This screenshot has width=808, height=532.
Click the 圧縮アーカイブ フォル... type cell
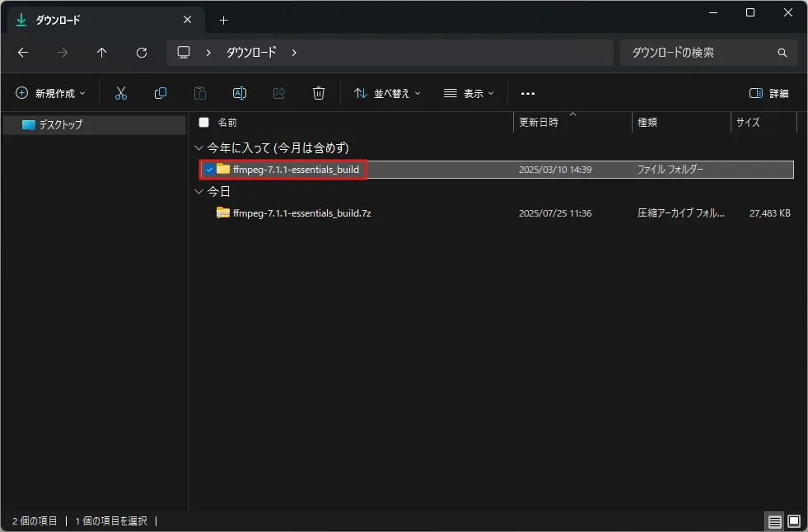[680, 213]
